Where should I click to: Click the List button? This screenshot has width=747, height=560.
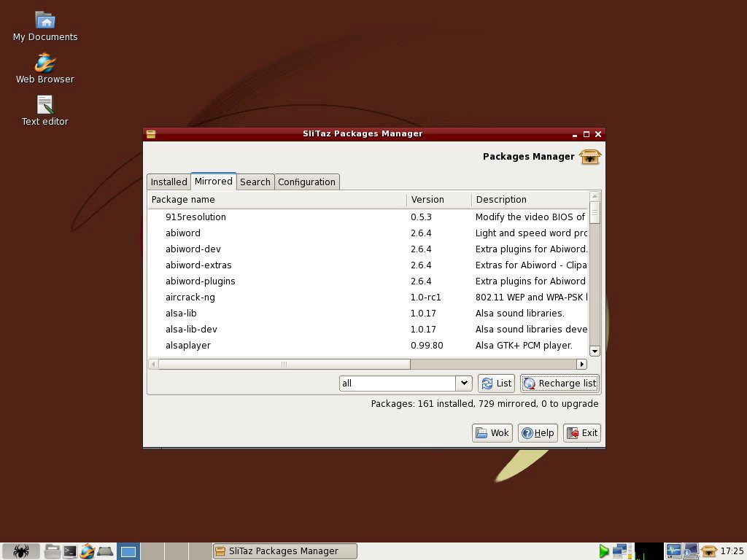496,384
